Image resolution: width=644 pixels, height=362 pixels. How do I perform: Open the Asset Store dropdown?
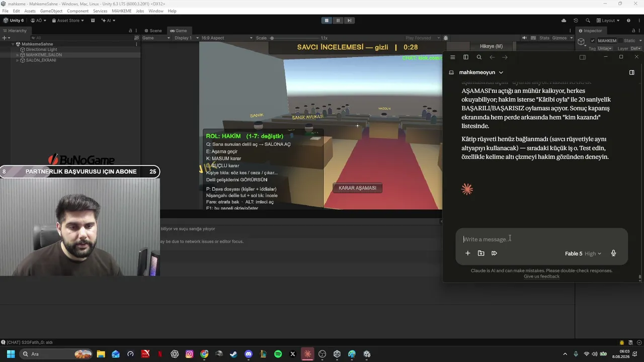pyautogui.click(x=69, y=21)
